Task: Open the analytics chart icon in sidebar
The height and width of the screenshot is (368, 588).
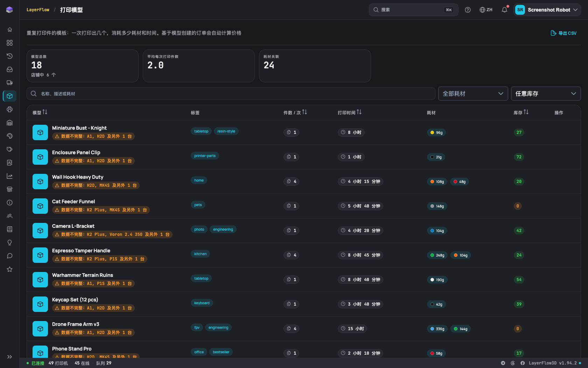Action: click(x=9, y=176)
